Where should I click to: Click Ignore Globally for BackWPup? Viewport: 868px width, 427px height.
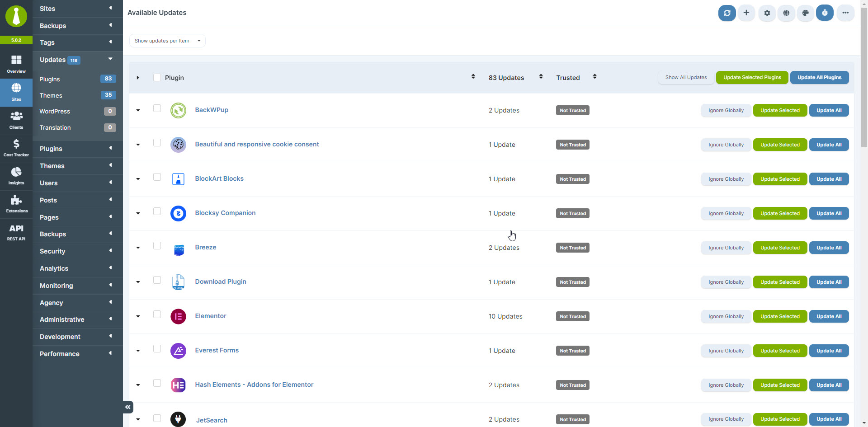[x=726, y=110]
